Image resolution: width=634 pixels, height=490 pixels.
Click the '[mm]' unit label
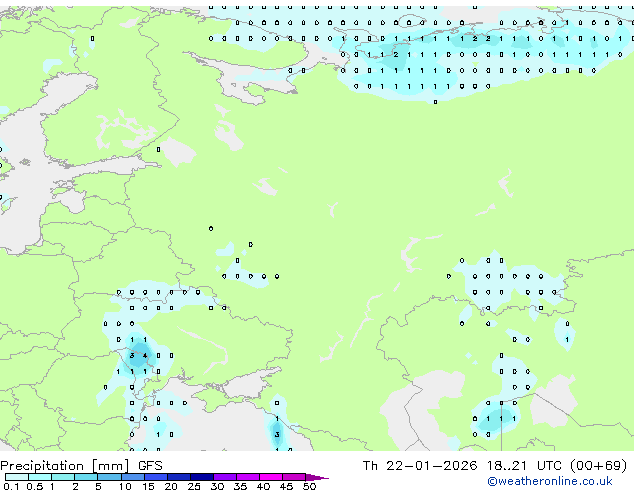[110, 466]
